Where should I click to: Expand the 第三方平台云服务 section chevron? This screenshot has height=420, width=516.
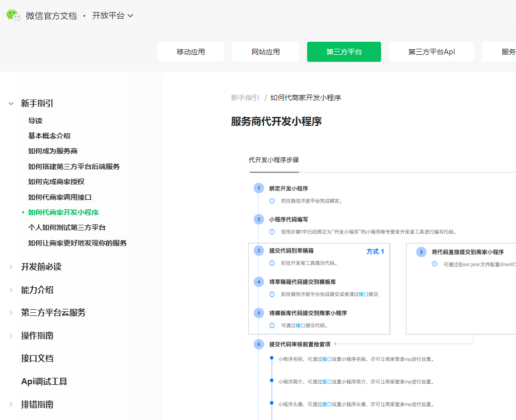(x=11, y=312)
